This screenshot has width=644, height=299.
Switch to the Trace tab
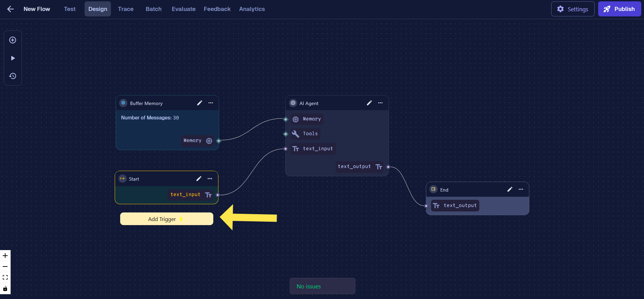[126, 9]
